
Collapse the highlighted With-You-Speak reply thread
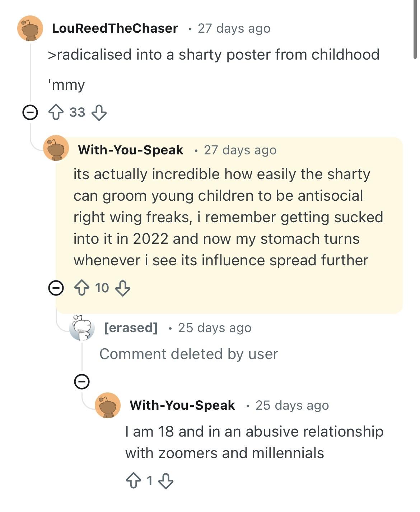click(56, 288)
